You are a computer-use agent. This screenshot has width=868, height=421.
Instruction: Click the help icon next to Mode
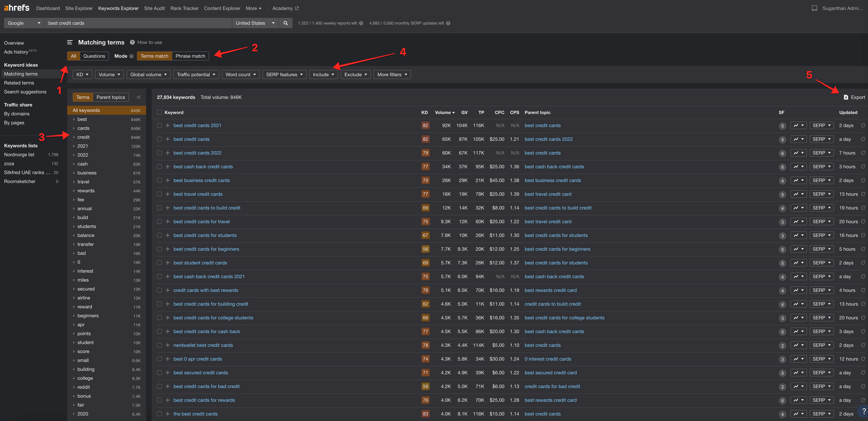pos(131,56)
